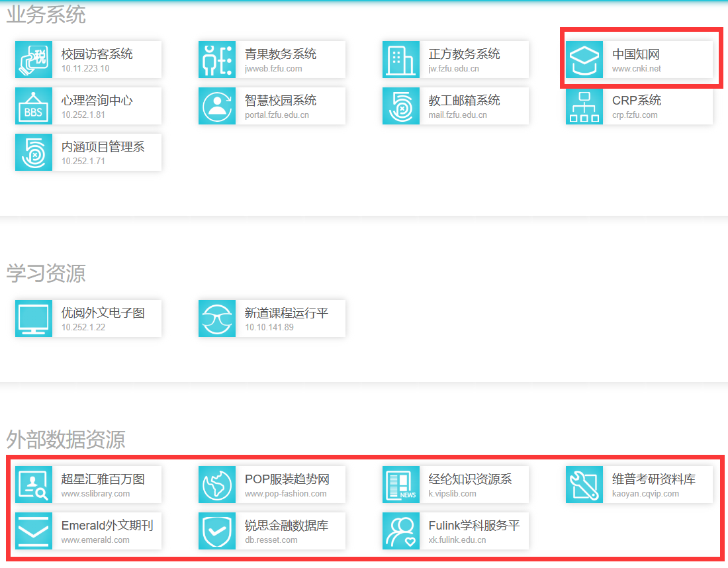Screen dimensions: 728x568
Task: Open 校园访客系统 link text
Action: click(x=97, y=54)
